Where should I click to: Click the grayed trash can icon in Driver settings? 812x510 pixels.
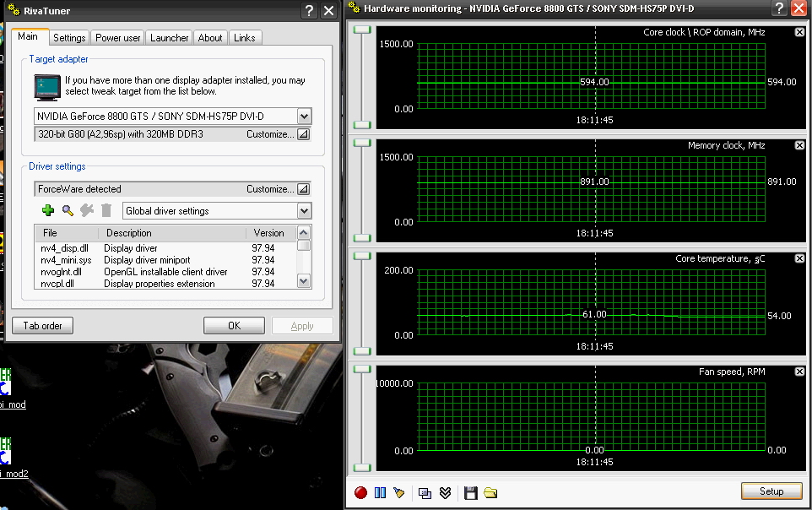tap(106, 210)
